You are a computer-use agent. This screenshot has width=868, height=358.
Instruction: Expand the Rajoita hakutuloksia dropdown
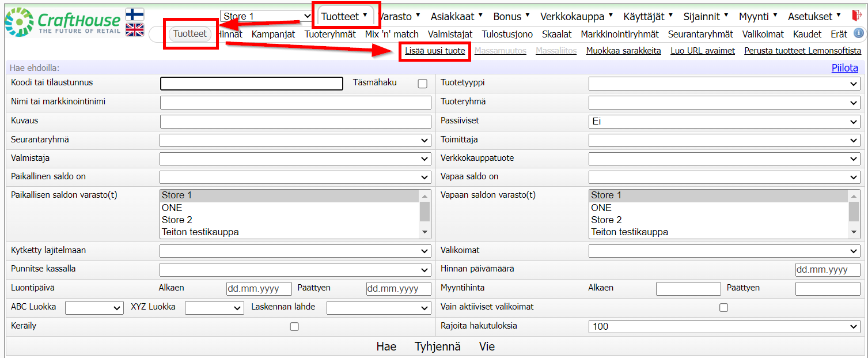pyautogui.click(x=724, y=327)
